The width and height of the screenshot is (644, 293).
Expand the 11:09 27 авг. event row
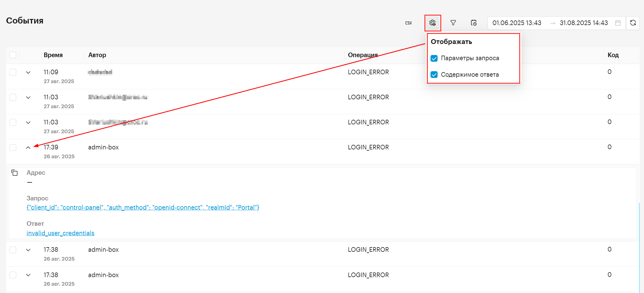[28, 72]
